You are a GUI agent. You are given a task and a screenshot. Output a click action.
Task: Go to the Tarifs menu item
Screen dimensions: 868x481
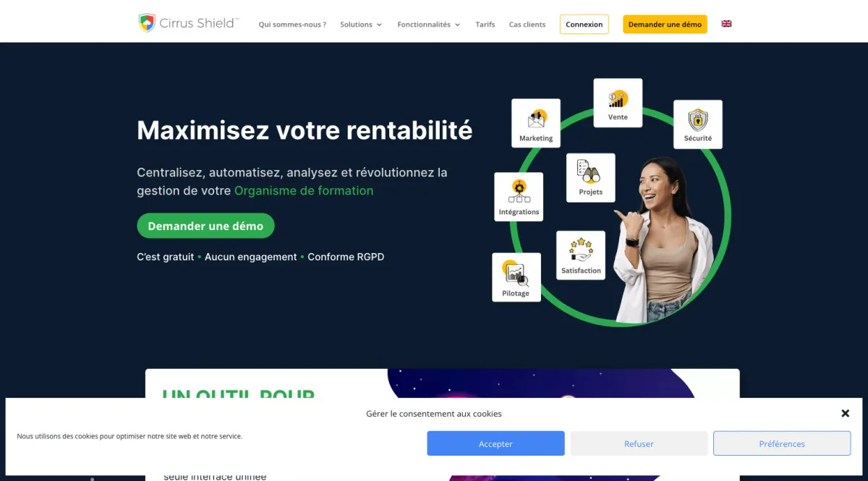pos(485,25)
